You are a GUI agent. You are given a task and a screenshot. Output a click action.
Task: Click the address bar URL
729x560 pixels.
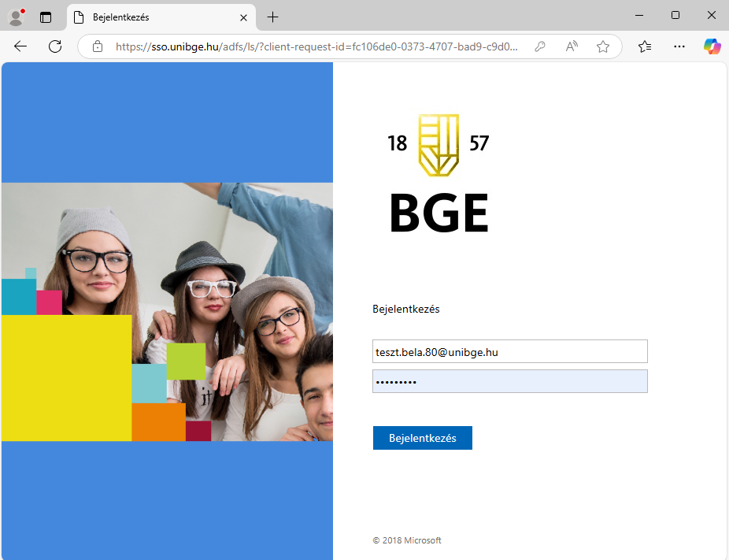point(316,46)
